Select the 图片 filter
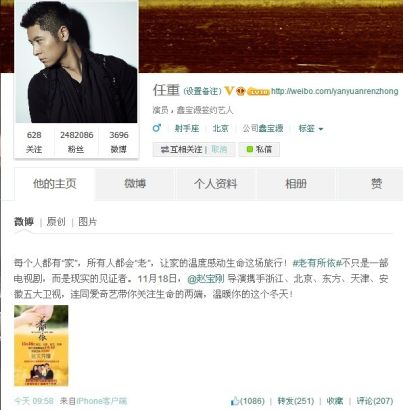Image resolution: width=403 pixels, height=410 pixels. coord(88,222)
